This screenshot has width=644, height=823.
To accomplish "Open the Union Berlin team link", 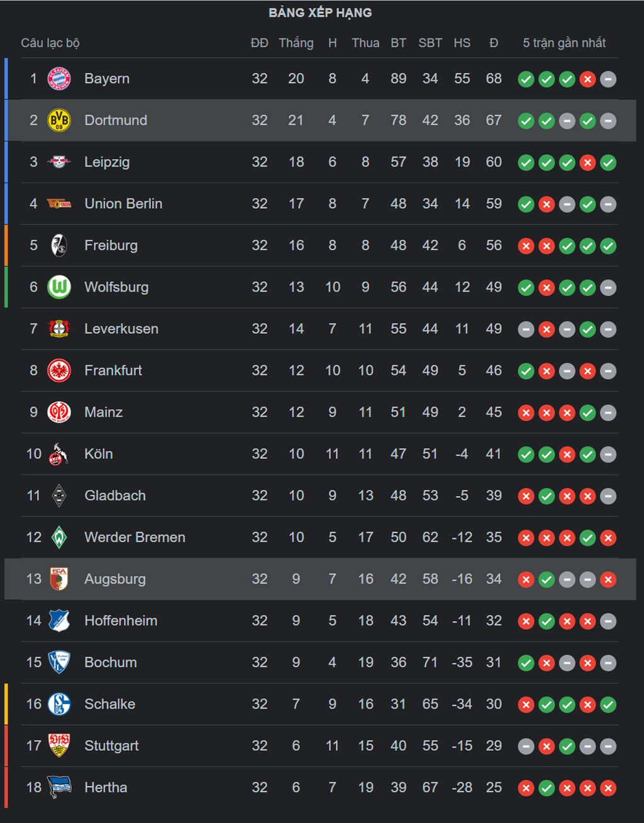I will [x=123, y=204].
